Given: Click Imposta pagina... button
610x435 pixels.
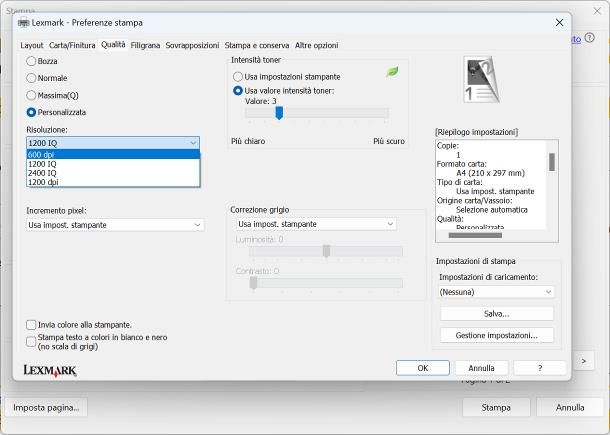Looking at the screenshot, I should pyautogui.click(x=46, y=407).
